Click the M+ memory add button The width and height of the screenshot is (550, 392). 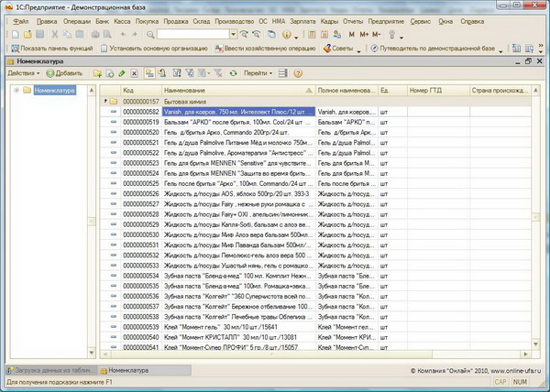click(364, 34)
